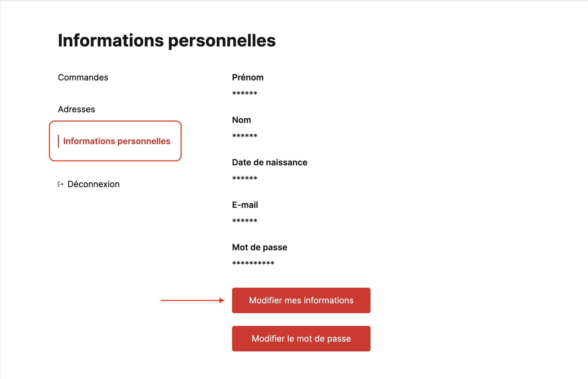Viewport: 588px width, 379px height.
Task: Click the E-mail field label
Action: (245, 205)
